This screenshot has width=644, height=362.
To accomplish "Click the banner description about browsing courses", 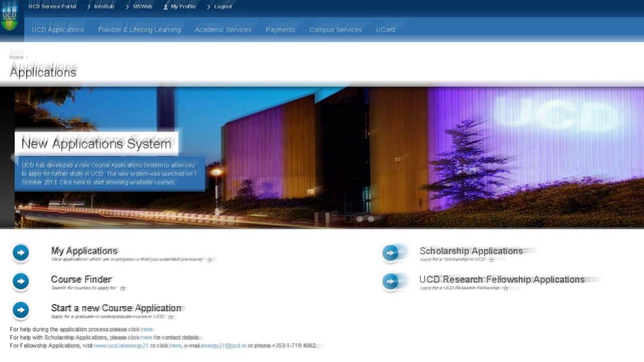I will [109, 173].
